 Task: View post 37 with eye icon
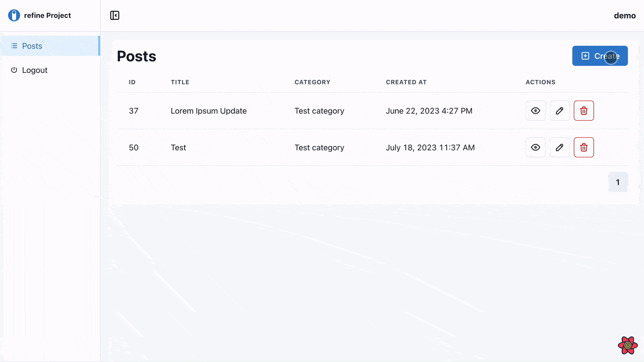535,111
